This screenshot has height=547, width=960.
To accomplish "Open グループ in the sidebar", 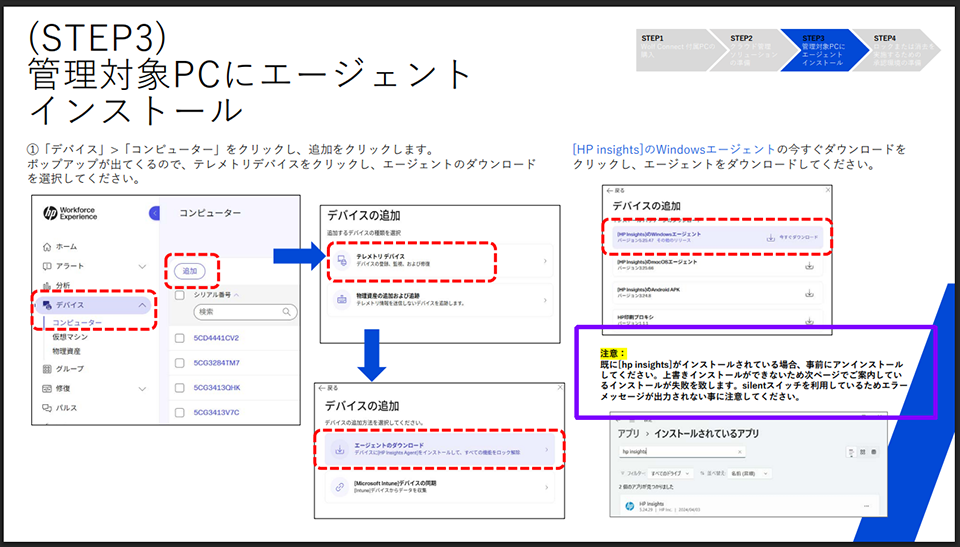I will [70, 369].
